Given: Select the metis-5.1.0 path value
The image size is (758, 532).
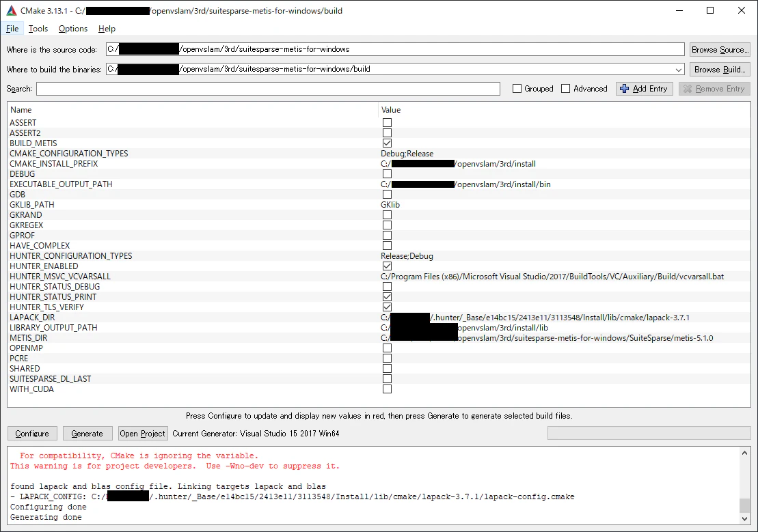Looking at the screenshot, I should tap(547, 338).
